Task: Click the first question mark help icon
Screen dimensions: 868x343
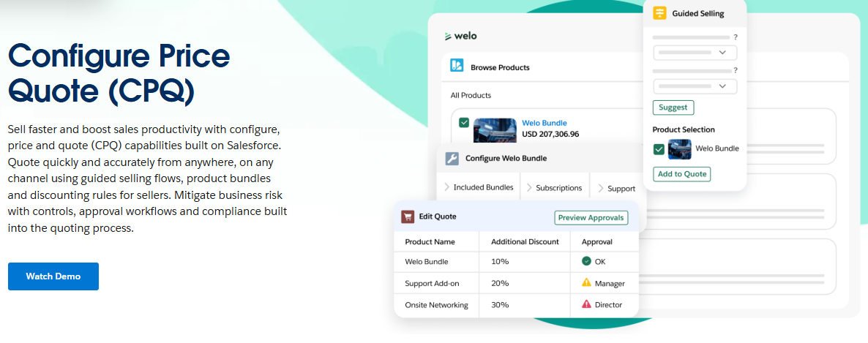Action: (735, 37)
